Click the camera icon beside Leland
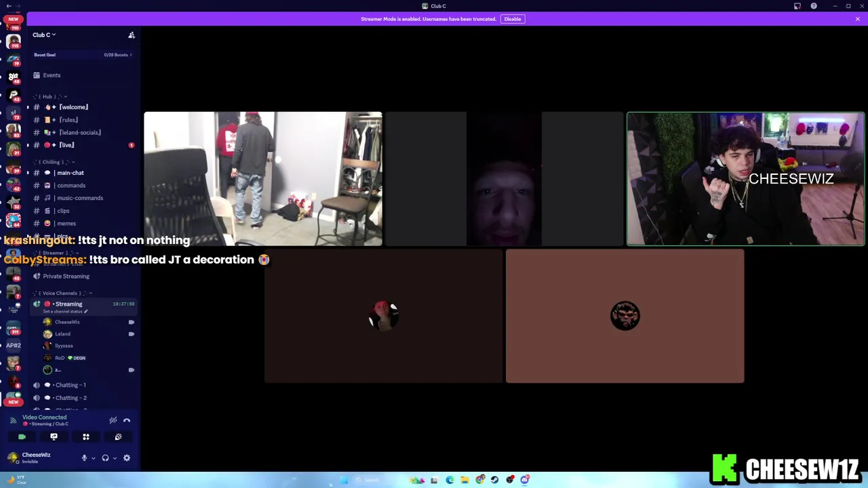 click(x=131, y=334)
